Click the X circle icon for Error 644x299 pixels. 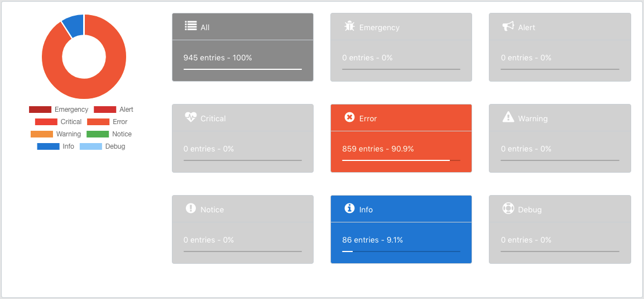(349, 117)
